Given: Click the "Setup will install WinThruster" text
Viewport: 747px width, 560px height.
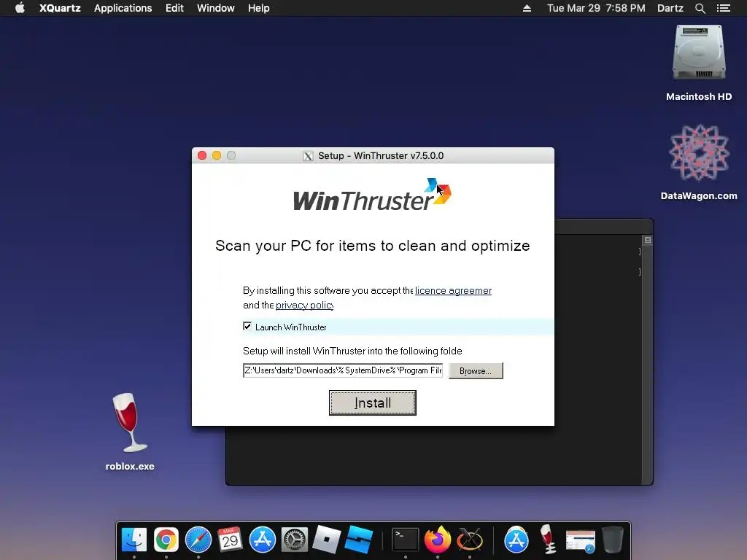Looking at the screenshot, I should 352,351.
